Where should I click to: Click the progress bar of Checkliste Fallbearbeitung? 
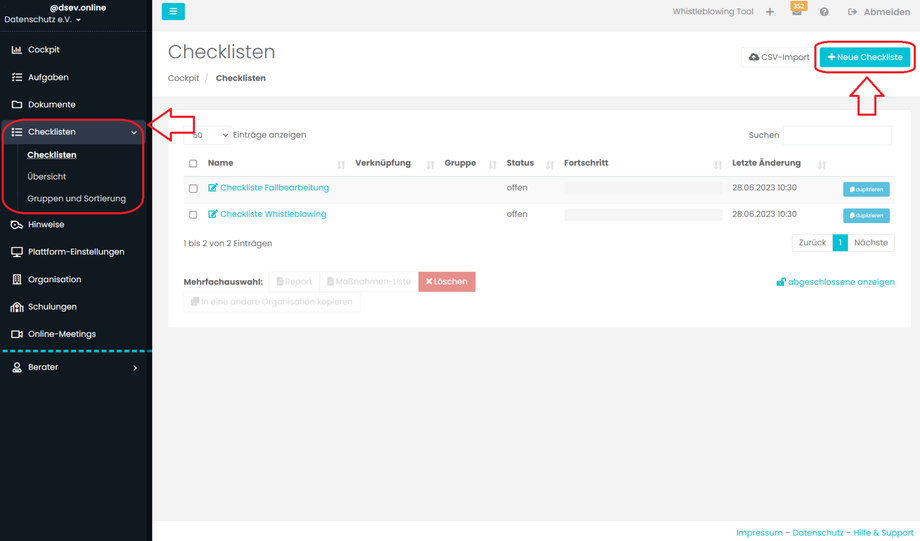(x=642, y=188)
